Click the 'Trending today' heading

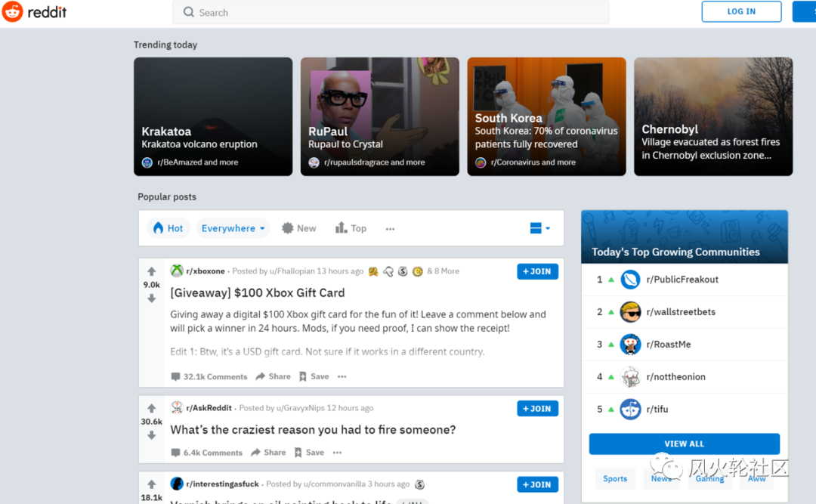tap(165, 45)
